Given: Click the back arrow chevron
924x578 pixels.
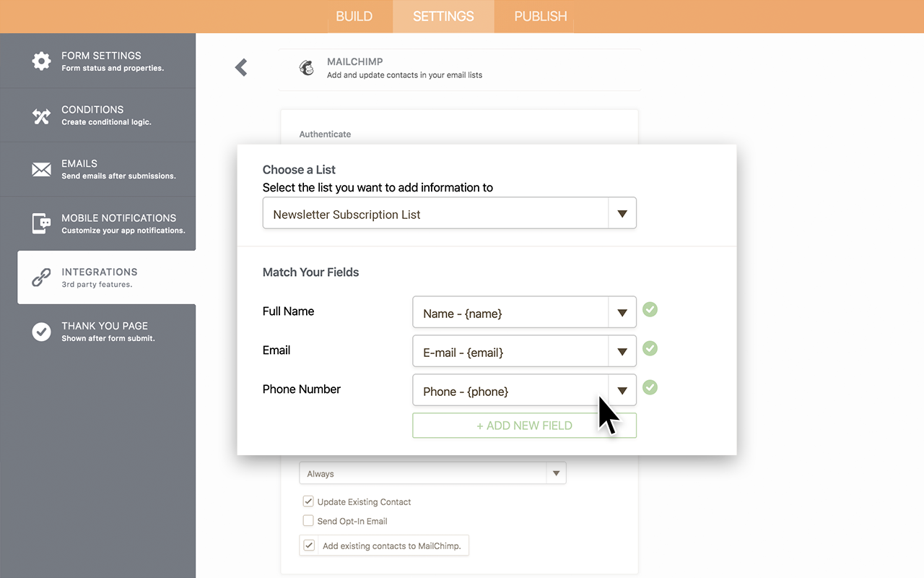Looking at the screenshot, I should click(240, 66).
